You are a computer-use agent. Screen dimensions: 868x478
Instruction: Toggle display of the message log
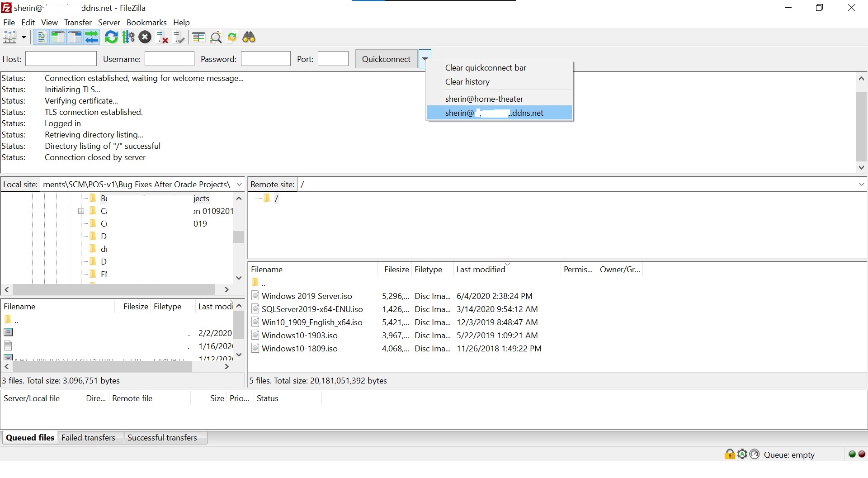pyautogui.click(x=41, y=37)
